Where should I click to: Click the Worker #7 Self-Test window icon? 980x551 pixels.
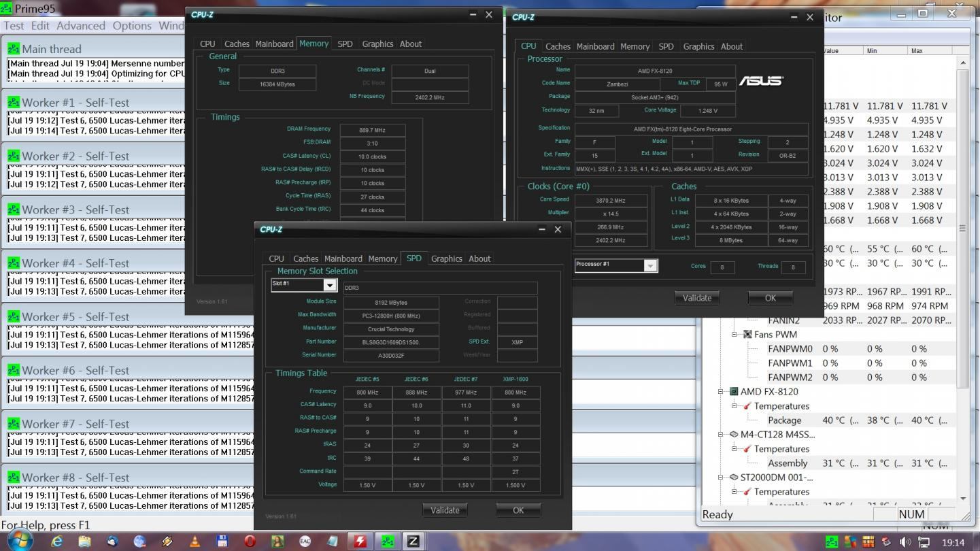(x=14, y=423)
